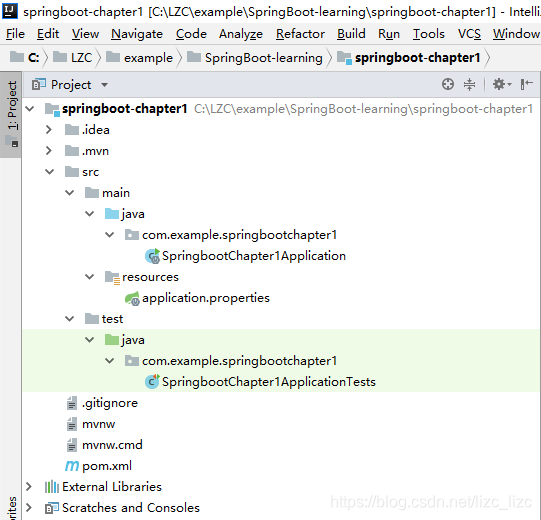Click the resources folder icon

(112, 277)
